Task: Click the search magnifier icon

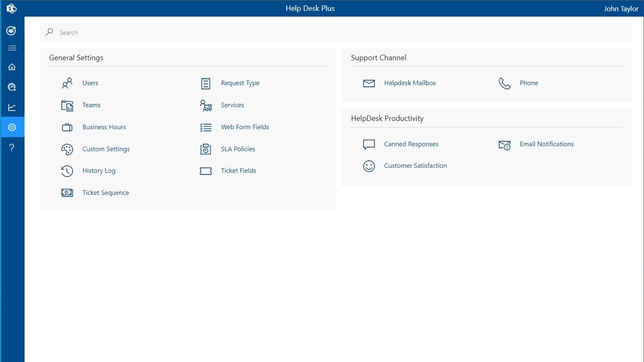Action: 50,32
